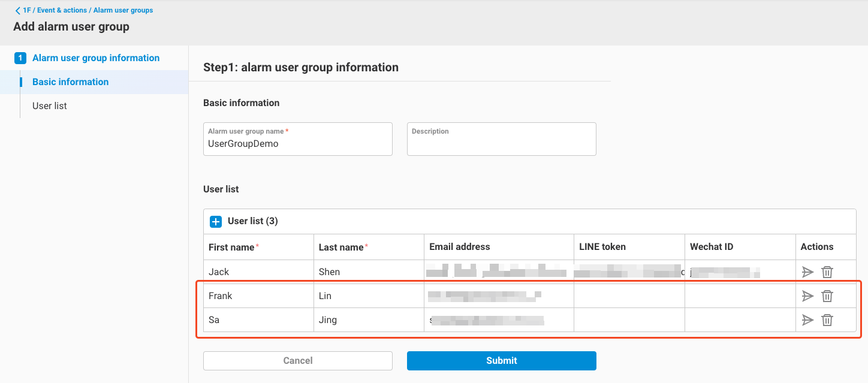Click the breadcrumb path link
868x383 pixels.
[88, 10]
